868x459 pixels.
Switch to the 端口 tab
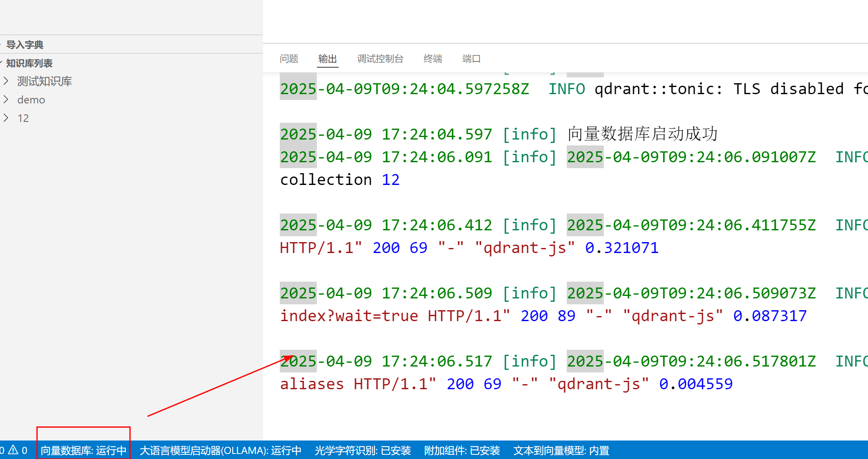[x=471, y=58]
